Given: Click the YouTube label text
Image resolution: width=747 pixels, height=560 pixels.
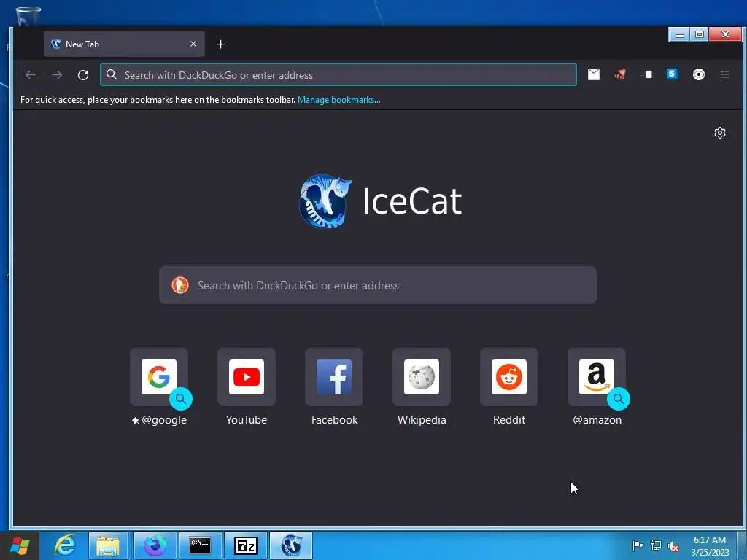Looking at the screenshot, I should (247, 420).
